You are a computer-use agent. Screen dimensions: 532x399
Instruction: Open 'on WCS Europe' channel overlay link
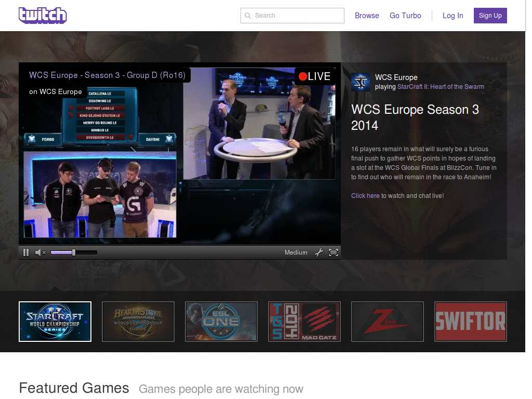pyautogui.click(x=55, y=91)
